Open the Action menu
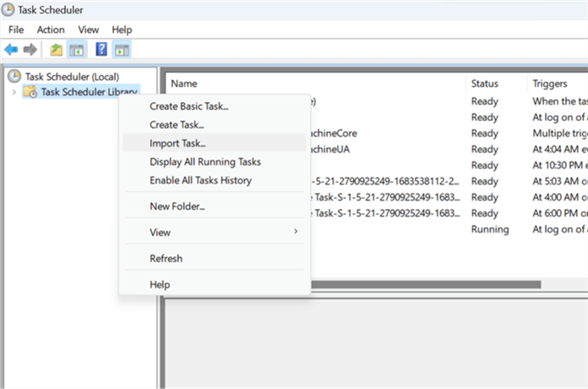Viewport: 588px width, 389px height. (51, 30)
